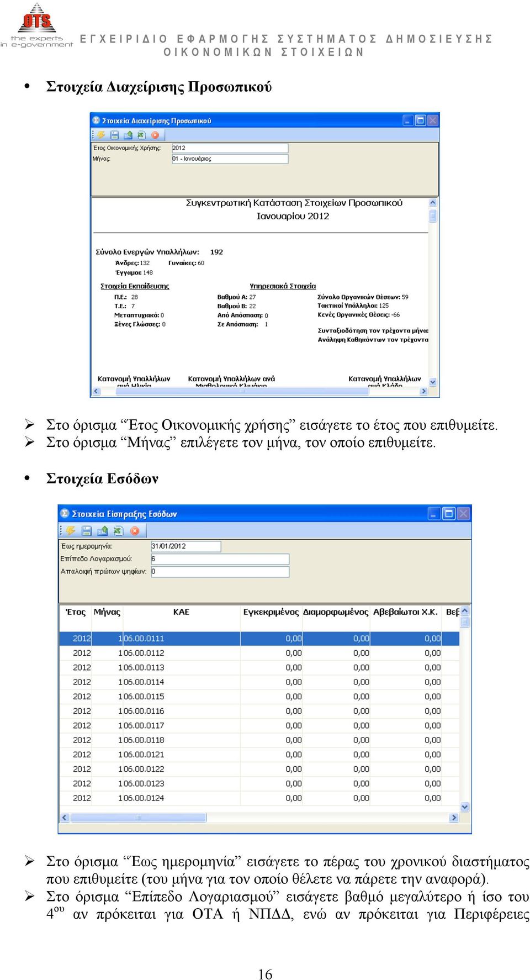
Task: Click the Έτος Οικονομικής Χρήσης field showing 2012
Action: pos(230,148)
